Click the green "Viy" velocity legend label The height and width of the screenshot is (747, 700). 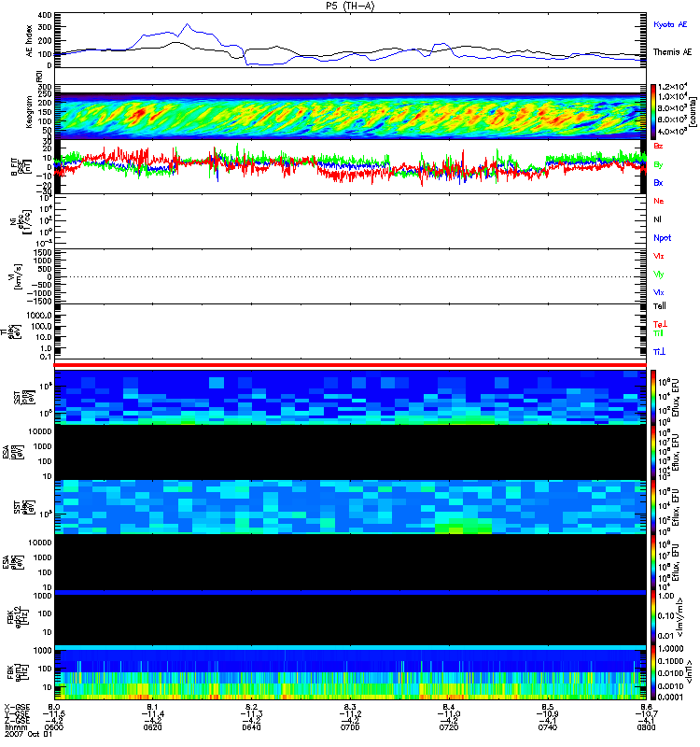pyautogui.click(x=658, y=275)
